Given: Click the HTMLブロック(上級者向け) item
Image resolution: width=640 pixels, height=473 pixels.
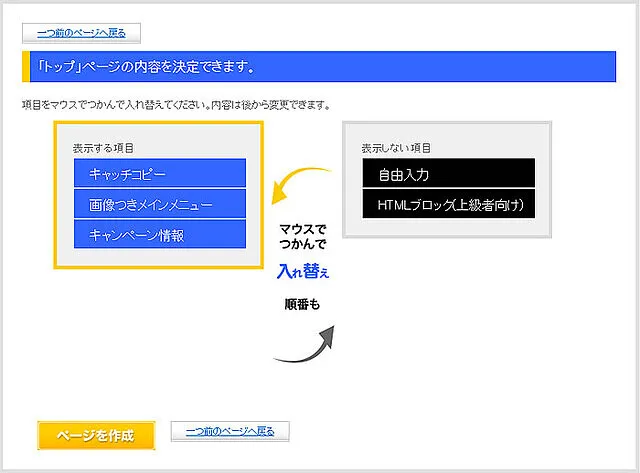Looking at the screenshot, I should click(449, 204).
